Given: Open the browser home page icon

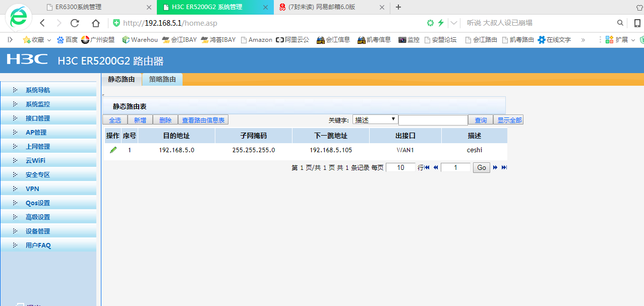Looking at the screenshot, I should point(96,23).
